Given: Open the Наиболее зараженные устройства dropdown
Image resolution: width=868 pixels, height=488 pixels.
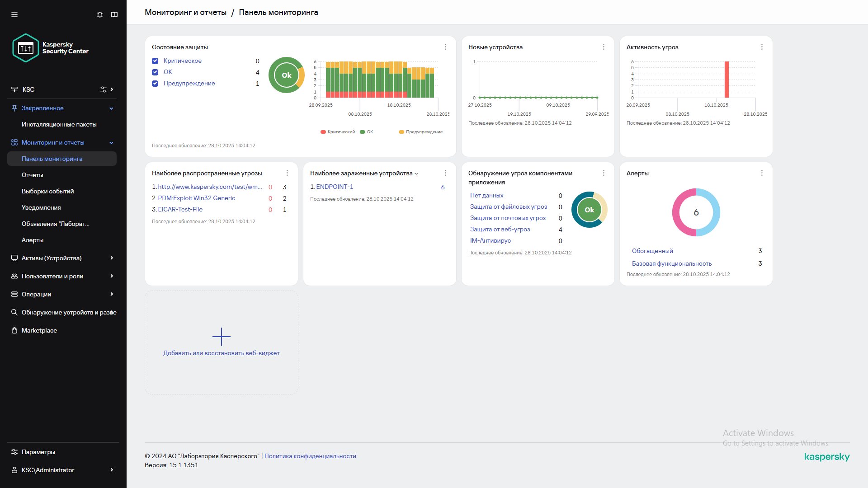Looking at the screenshot, I should pos(416,174).
